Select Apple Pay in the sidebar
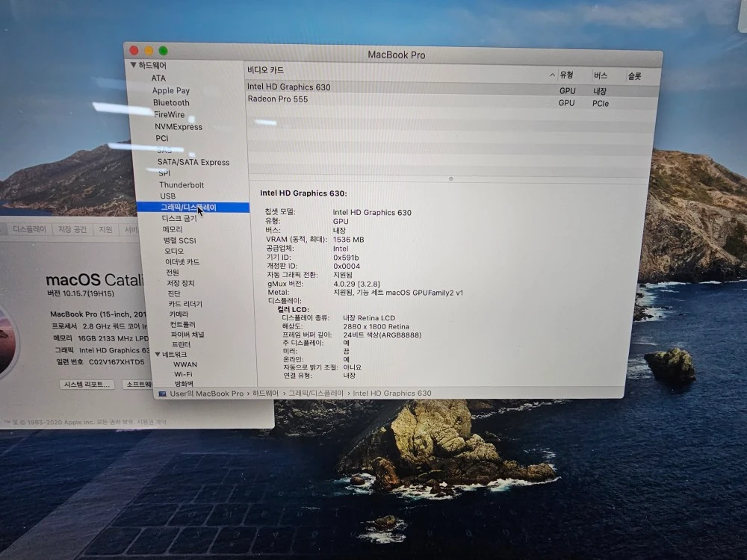Image resolution: width=747 pixels, height=560 pixels. 171,90
